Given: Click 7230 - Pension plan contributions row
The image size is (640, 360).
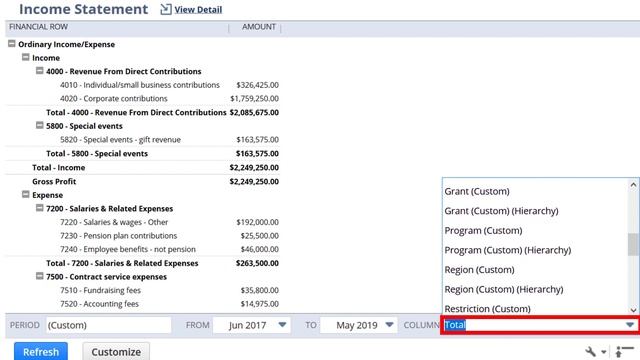Looking at the screenshot, I should click(118, 236).
